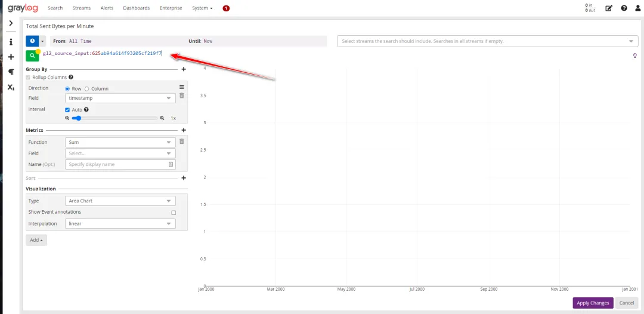Click the notification badge showing 1
Image resolution: width=644 pixels, height=314 pixels.
coord(226,8)
